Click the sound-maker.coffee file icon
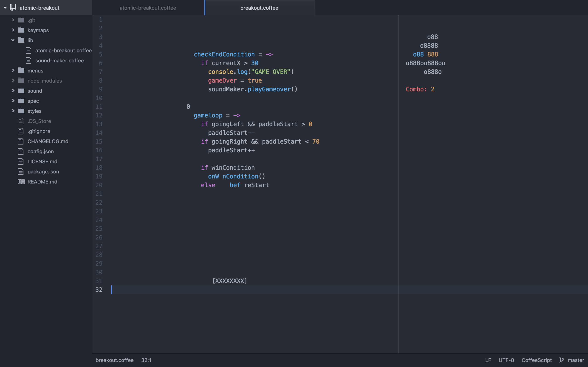588x367 pixels. coord(29,60)
